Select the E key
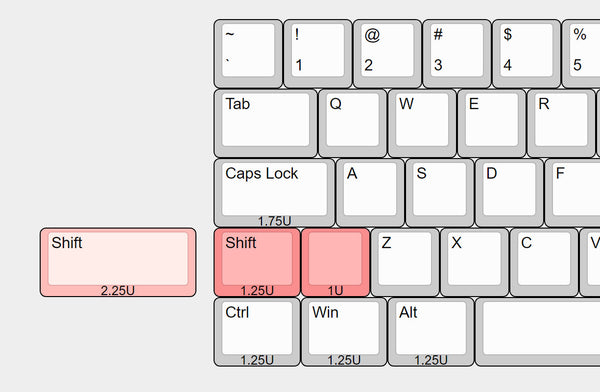The image size is (600, 392). pos(492,123)
